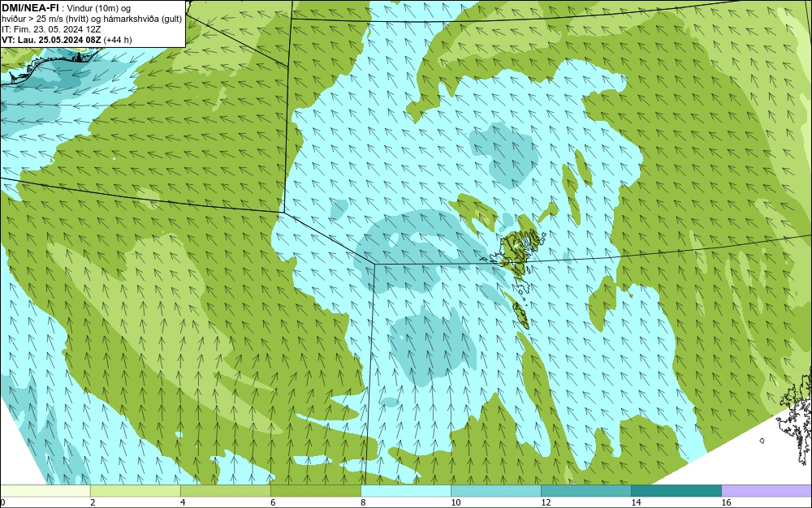Click the 'VT: Lau. 25.05.2024 08Z' valid time text
Screen dimensions: 812x508
pyautogui.click(x=51, y=40)
